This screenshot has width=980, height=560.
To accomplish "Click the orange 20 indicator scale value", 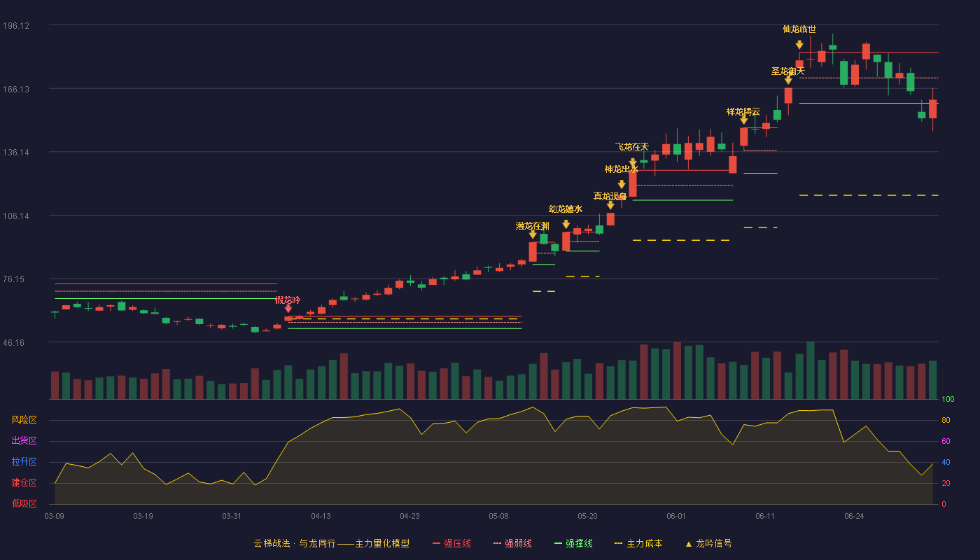I will coord(946,483).
